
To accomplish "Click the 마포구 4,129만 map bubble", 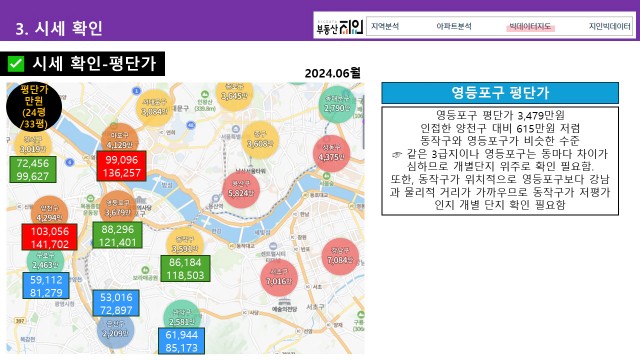I will click(120, 141).
